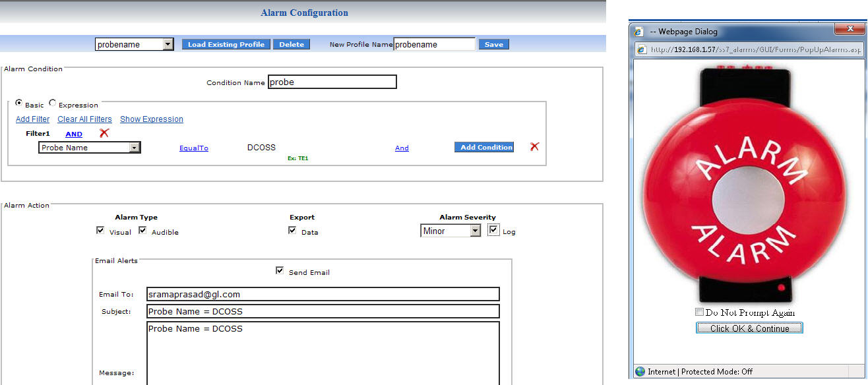Close the Webpage Dialog window

[x=849, y=29]
